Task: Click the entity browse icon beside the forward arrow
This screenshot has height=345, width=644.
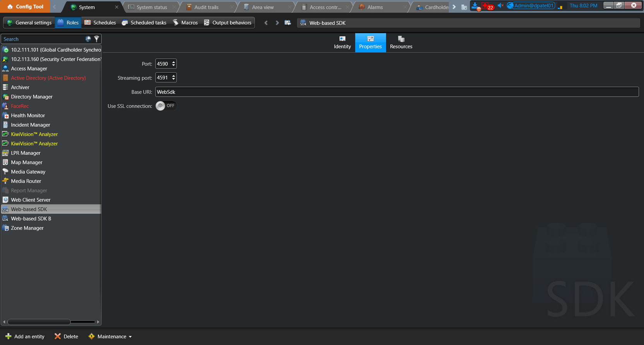Action: click(288, 23)
